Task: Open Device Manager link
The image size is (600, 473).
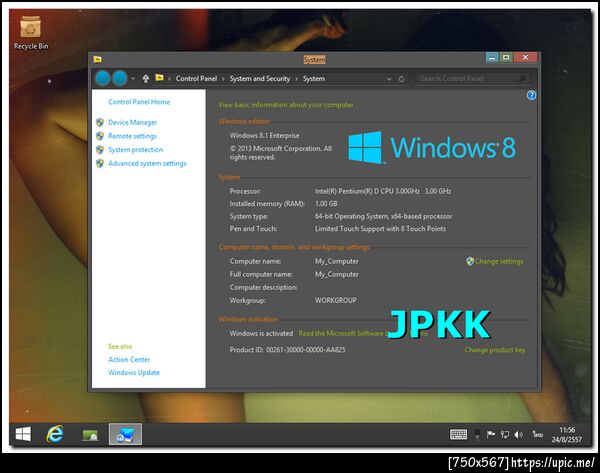Action: coord(132,122)
